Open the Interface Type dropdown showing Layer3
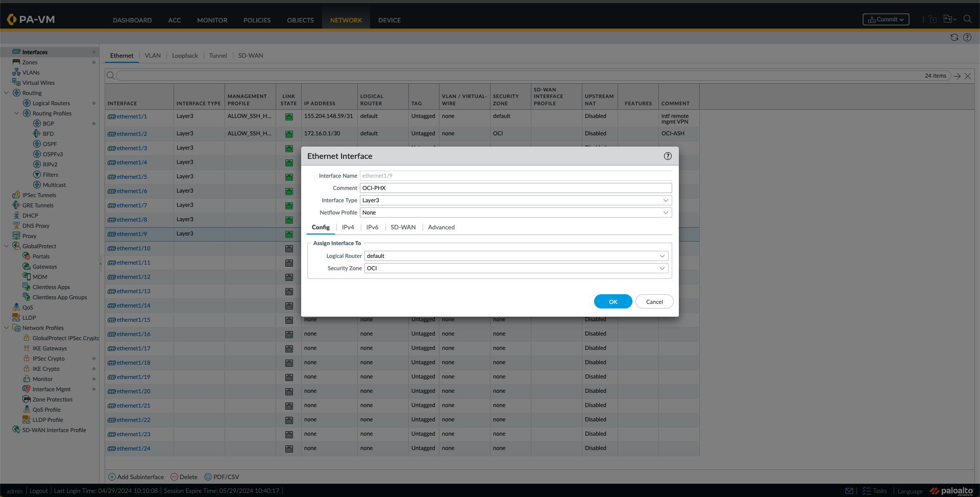 (x=516, y=200)
